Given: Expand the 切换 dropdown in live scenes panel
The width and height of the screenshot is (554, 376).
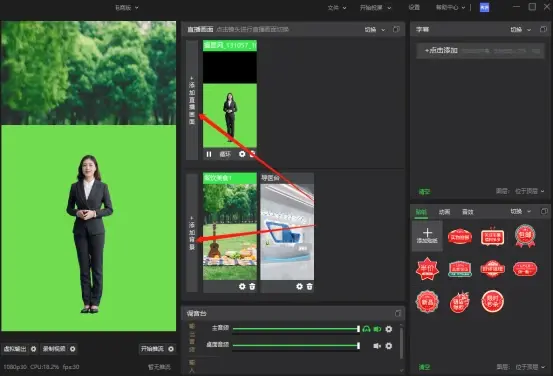Looking at the screenshot, I should click(375, 30).
